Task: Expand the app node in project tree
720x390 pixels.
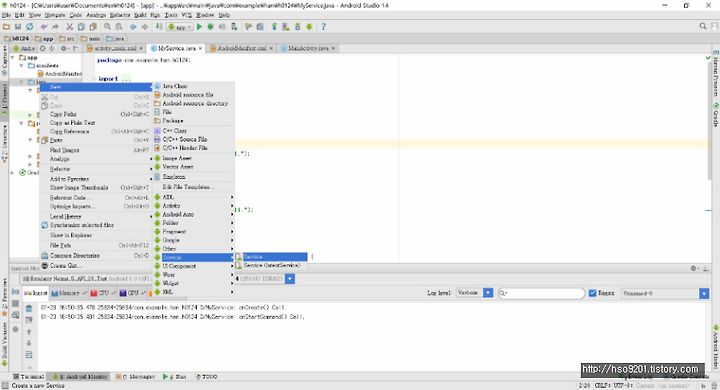Action: [12, 58]
